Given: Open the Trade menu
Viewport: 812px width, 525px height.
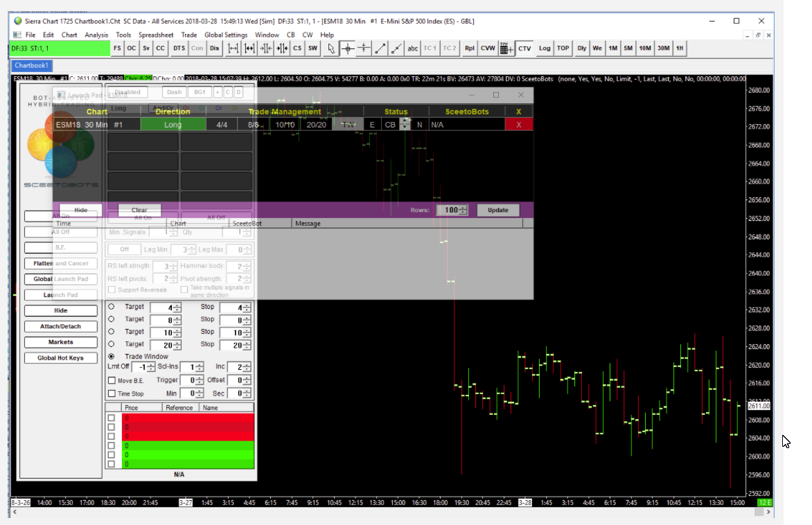Looking at the screenshot, I should coord(189,35).
